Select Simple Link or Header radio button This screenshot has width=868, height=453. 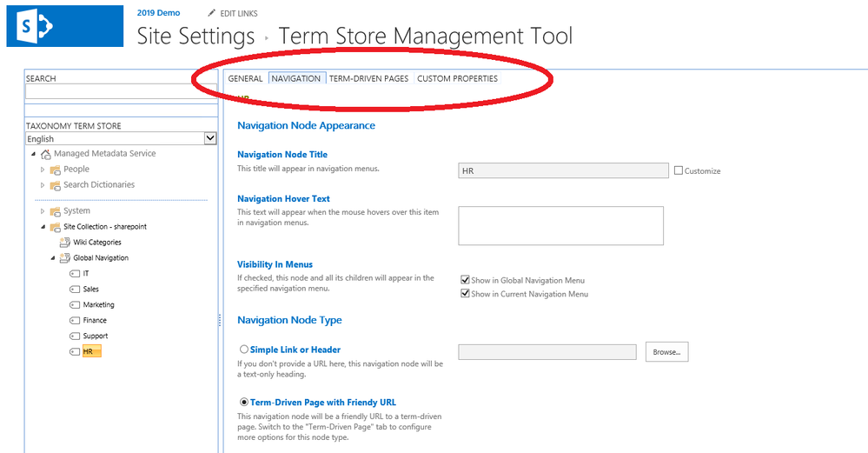(x=243, y=350)
